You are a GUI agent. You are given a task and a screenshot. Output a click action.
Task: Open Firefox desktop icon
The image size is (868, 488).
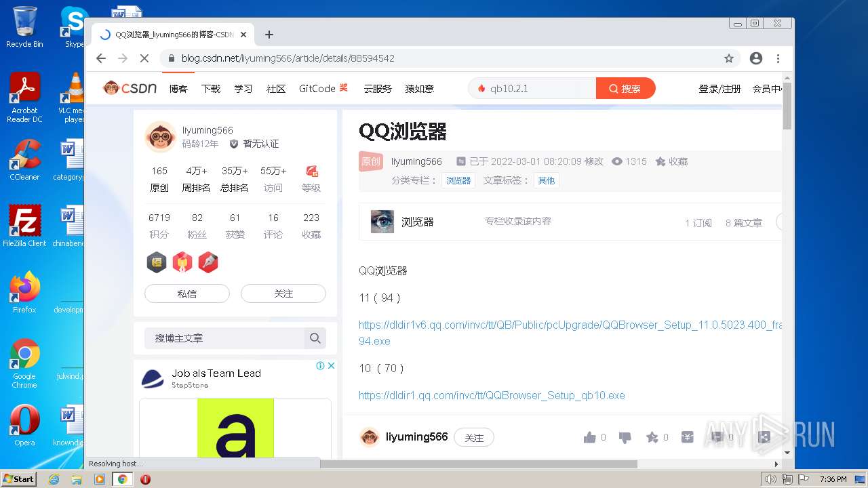point(24,293)
